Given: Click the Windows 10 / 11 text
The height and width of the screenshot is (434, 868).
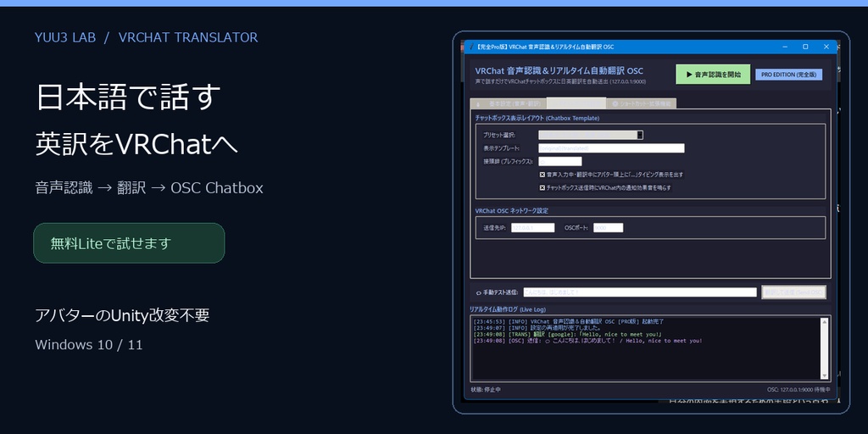Looking at the screenshot, I should (x=88, y=345).
